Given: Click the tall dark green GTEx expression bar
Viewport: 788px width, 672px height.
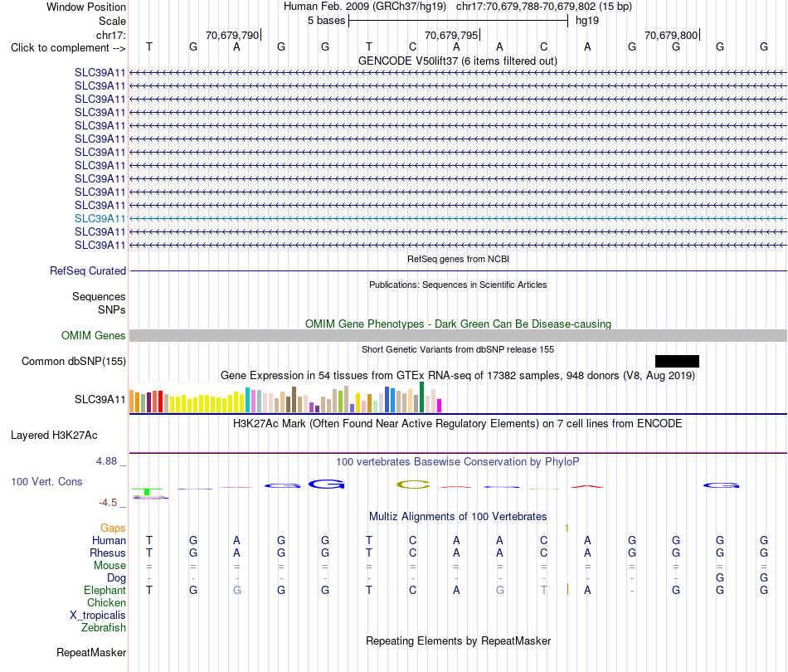Looking at the screenshot, I should pyautogui.click(x=421, y=397).
